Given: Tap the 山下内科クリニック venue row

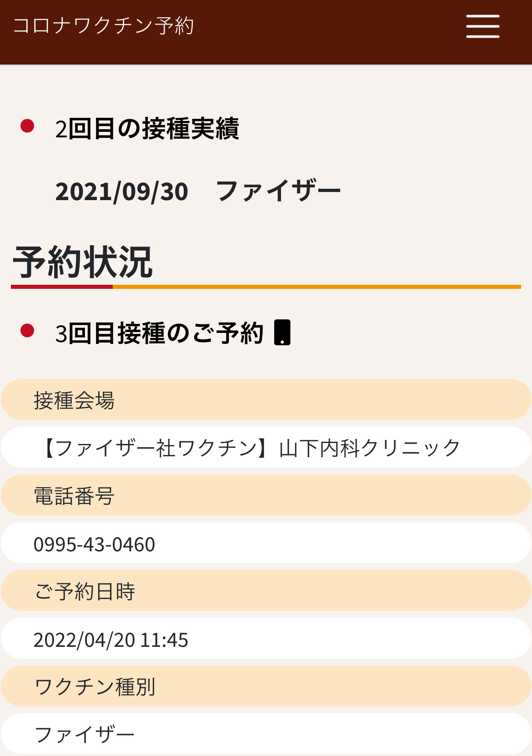Looking at the screenshot, I should [x=266, y=447].
